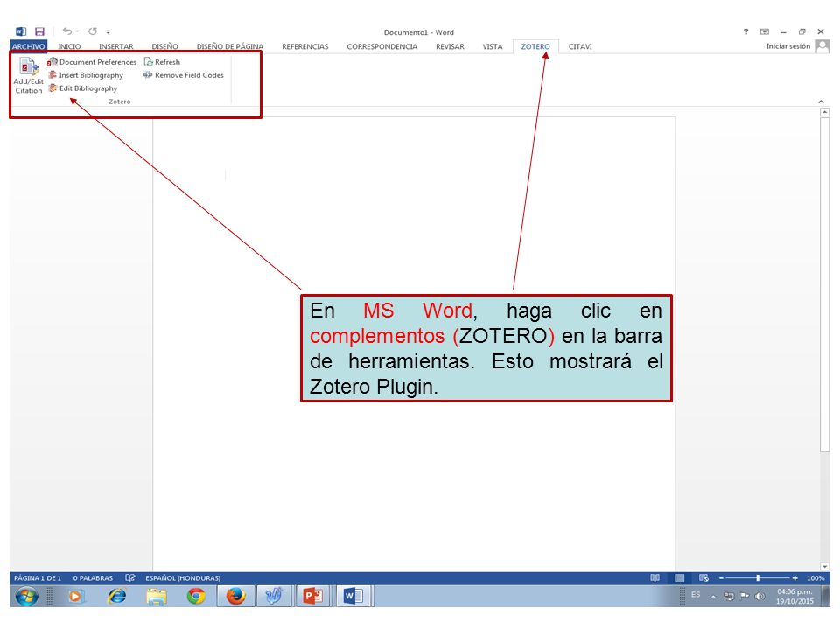Image resolution: width=840 pixels, height=630 pixels.
Task: Click the proofing errors icon in status bar
Action: (x=129, y=578)
